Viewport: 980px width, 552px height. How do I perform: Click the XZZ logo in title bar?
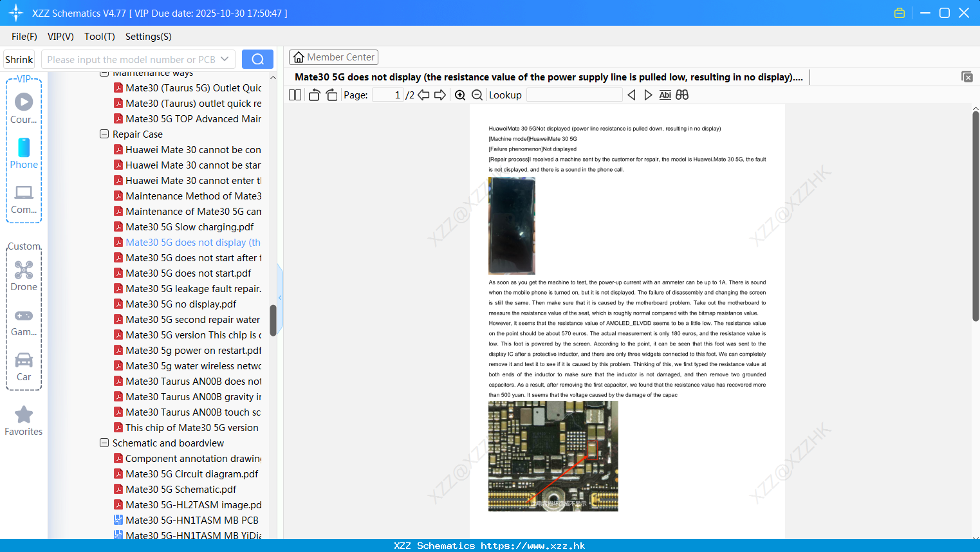pyautogui.click(x=16, y=13)
